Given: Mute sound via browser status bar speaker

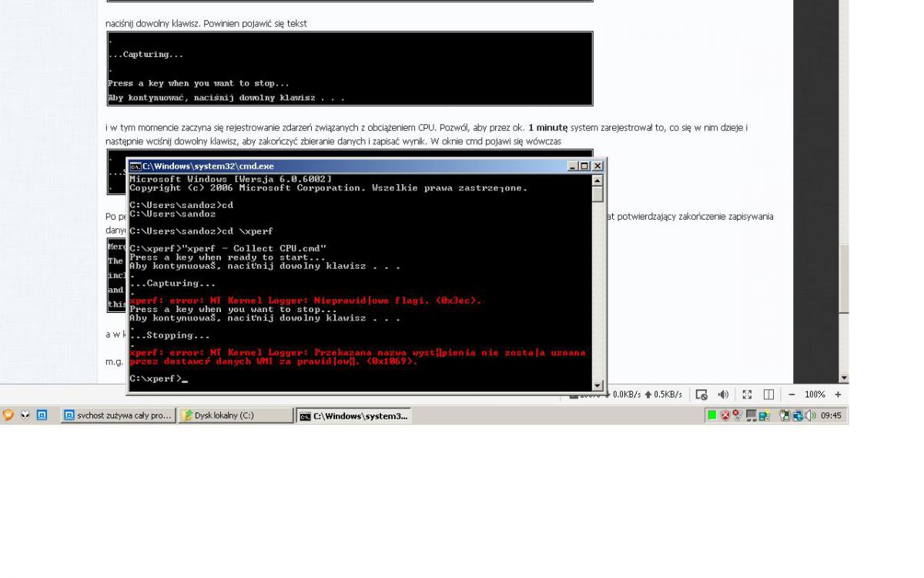Looking at the screenshot, I should (x=723, y=395).
